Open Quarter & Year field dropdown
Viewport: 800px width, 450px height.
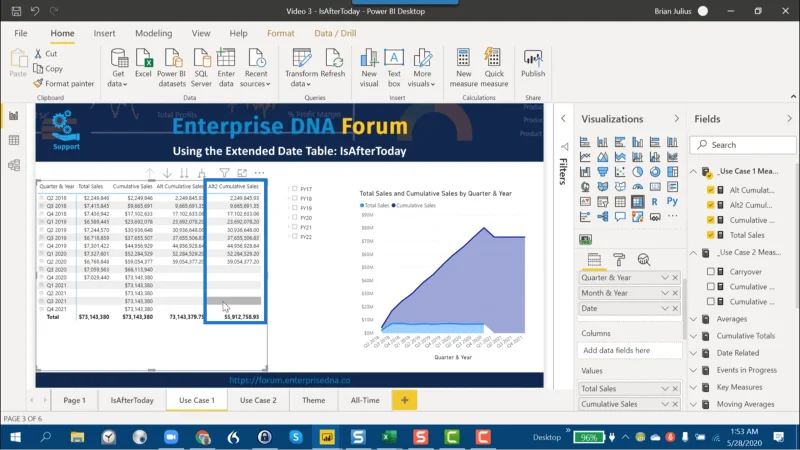pos(665,278)
